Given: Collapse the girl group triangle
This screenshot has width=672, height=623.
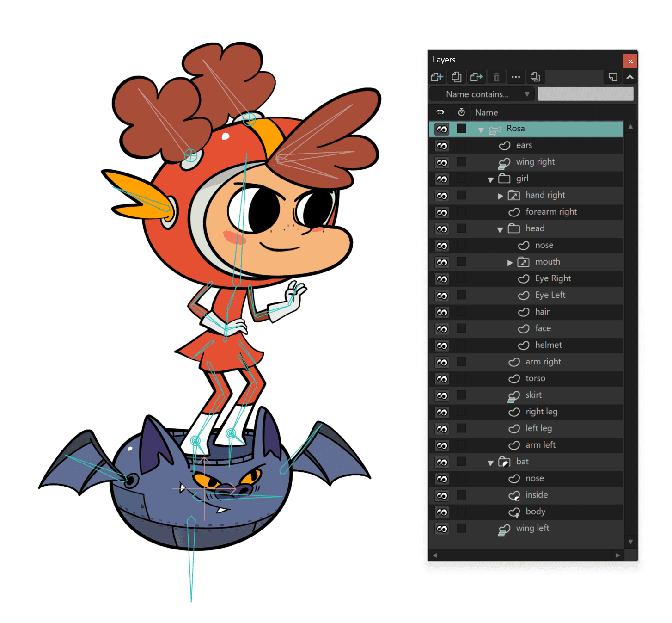Looking at the screenshot, I should [490, 179].
